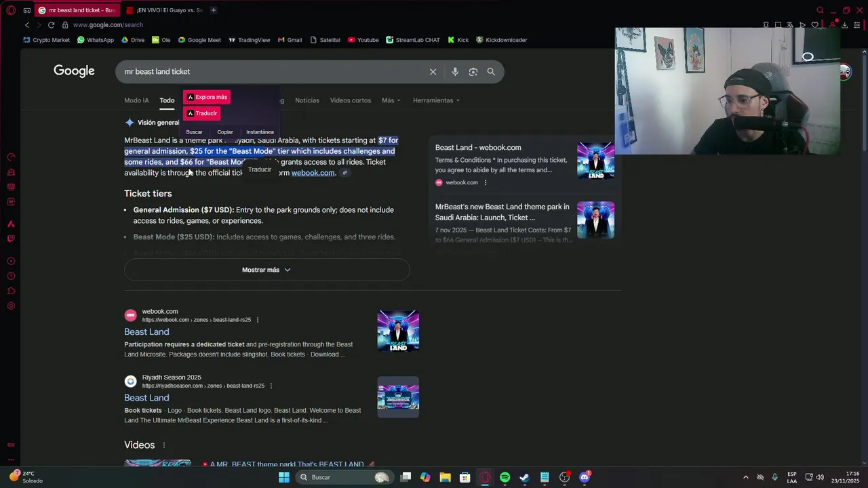
Task: Open File Explorer from taskbar
Action: pos(445,477)
